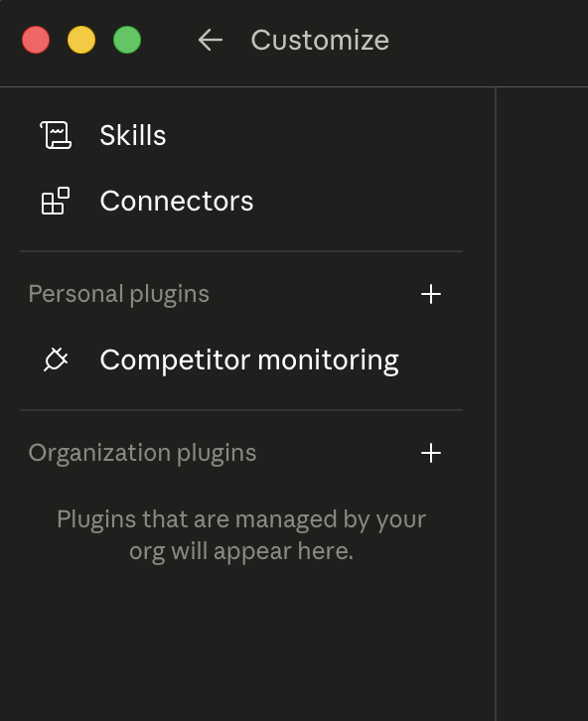Click the Customize title text
588x721 pixels.
tap(320, 40)
